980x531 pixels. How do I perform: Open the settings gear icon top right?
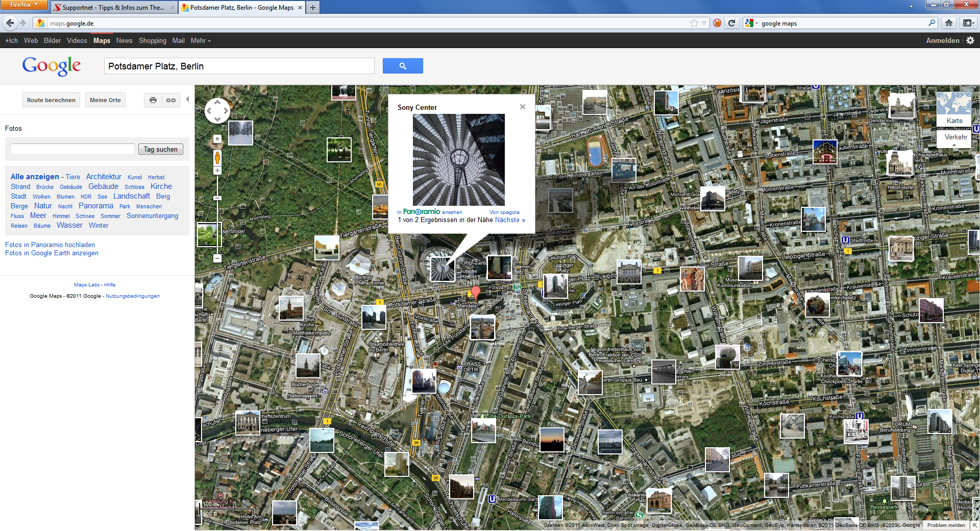pyautogui.click(x=971, y=40)
